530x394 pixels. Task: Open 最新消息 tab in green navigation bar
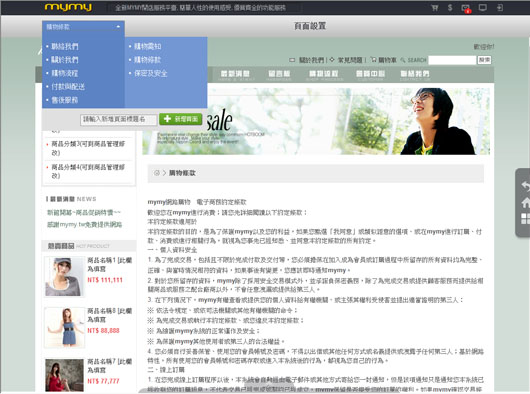click(x=235, y=75)
